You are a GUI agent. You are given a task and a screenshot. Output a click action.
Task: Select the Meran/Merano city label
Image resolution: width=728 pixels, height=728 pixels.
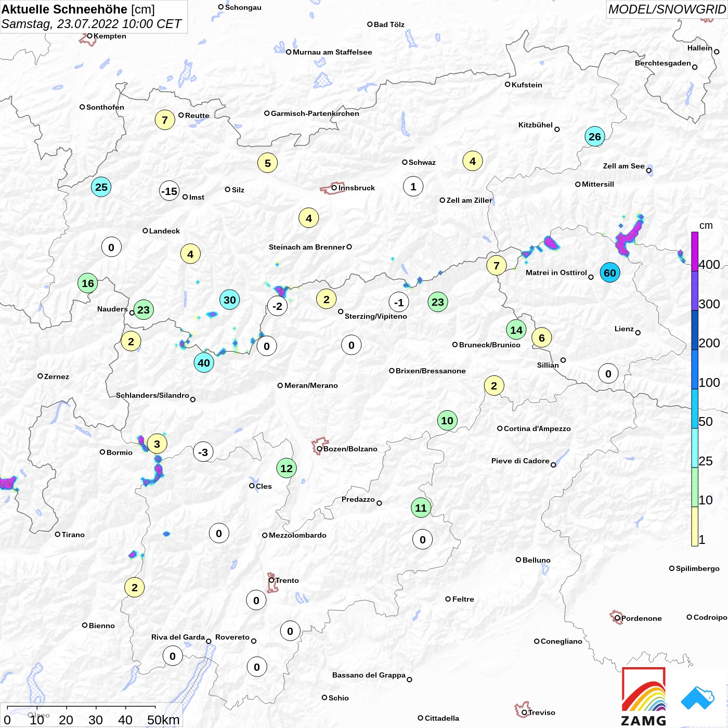click(311, 385)
